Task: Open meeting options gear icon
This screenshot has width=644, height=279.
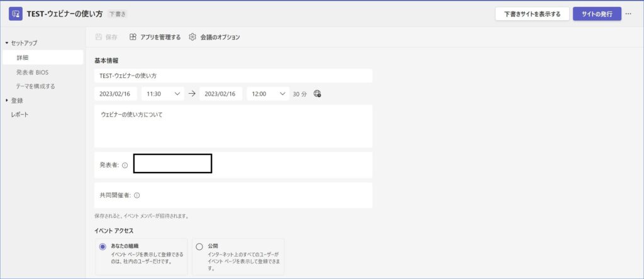Action: (193, 37)
